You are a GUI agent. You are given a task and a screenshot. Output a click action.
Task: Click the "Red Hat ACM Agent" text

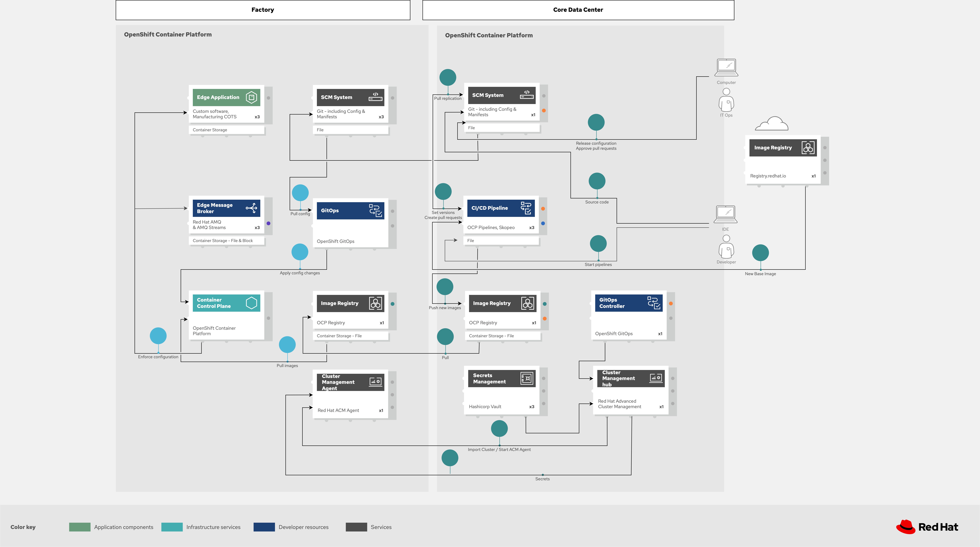pyautogui.click(x=338, y=410)
